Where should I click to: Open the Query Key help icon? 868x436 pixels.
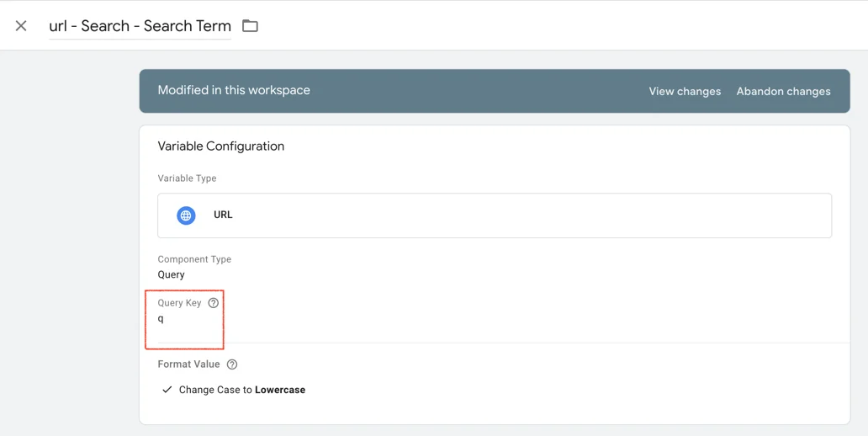coord(213,303)
